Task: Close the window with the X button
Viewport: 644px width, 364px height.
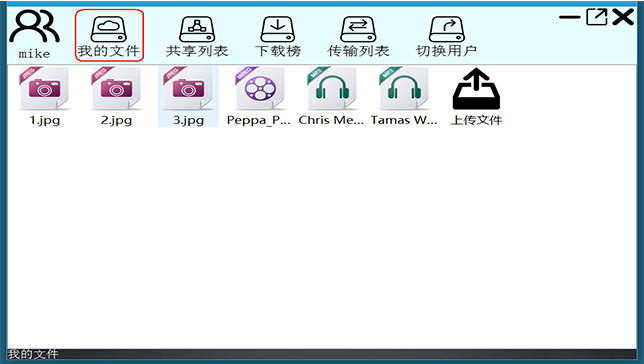Action: (623, 17)
